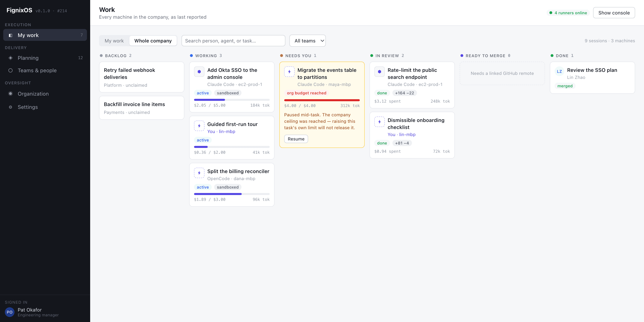Click the You · lin-mbp link on Guided tour

coord(221,131)
